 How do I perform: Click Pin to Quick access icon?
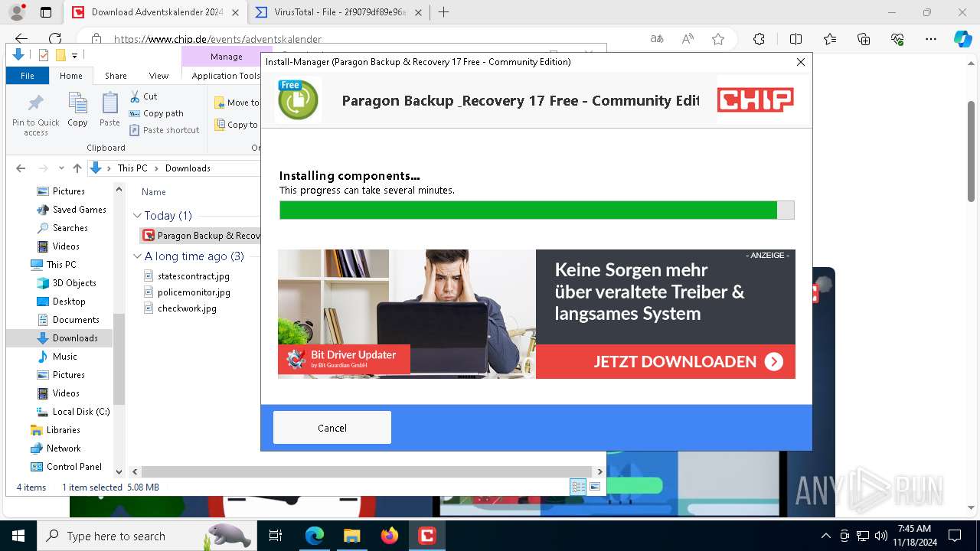[x=35, y=115]
